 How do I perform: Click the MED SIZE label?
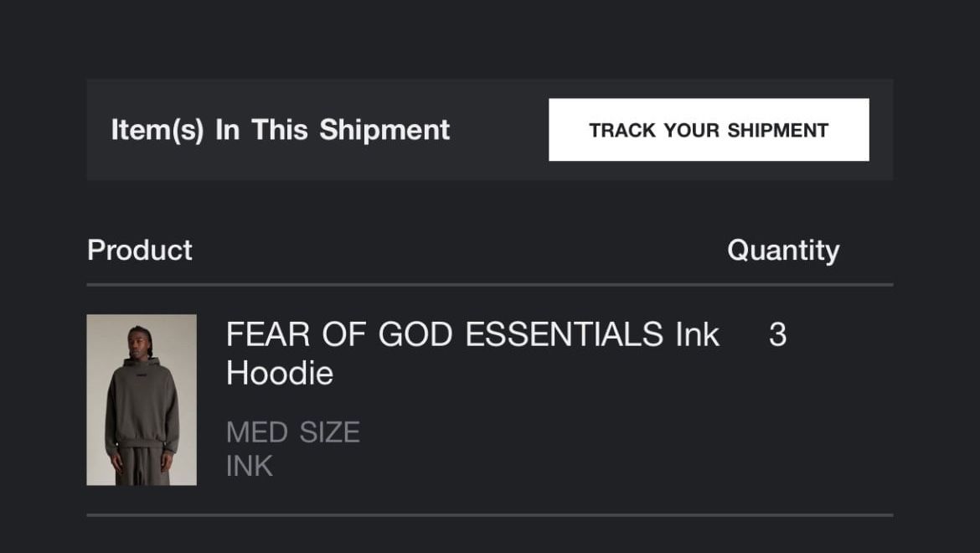pyautogui.click(x=293, y=432)
